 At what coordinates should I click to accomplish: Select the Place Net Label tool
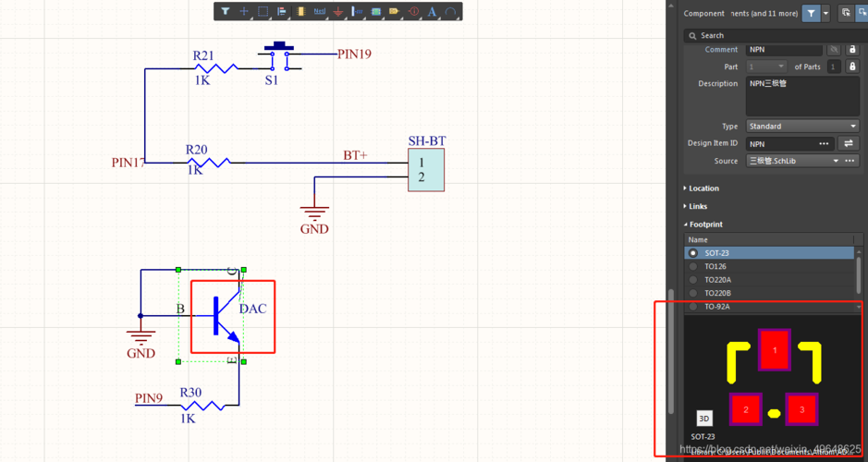tap(320, 11)
